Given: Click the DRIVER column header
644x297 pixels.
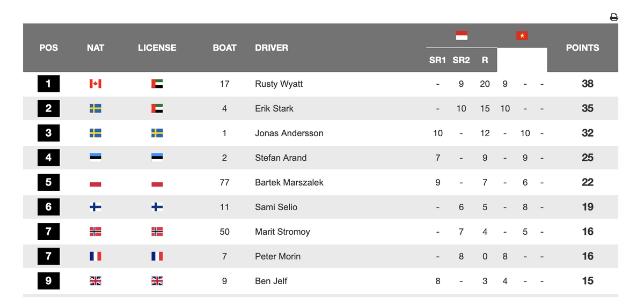Looking at the screenshot, I should click(x=272, y=48).
